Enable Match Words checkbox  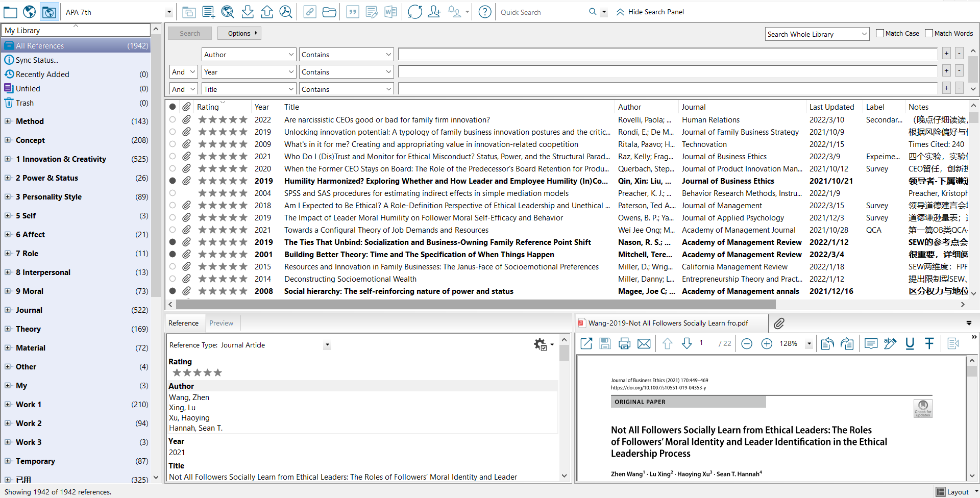pyautogui.click(x=929, y=33)
